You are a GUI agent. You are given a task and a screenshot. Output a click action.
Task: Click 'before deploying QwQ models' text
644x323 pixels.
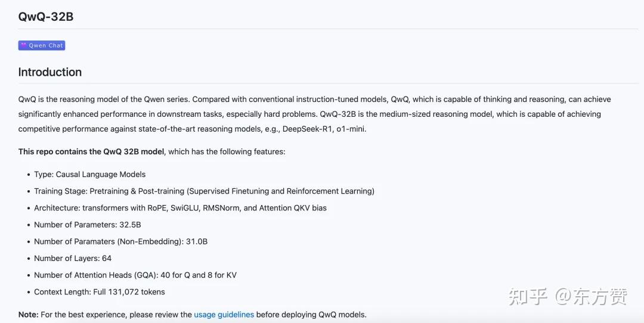point(311,314)
